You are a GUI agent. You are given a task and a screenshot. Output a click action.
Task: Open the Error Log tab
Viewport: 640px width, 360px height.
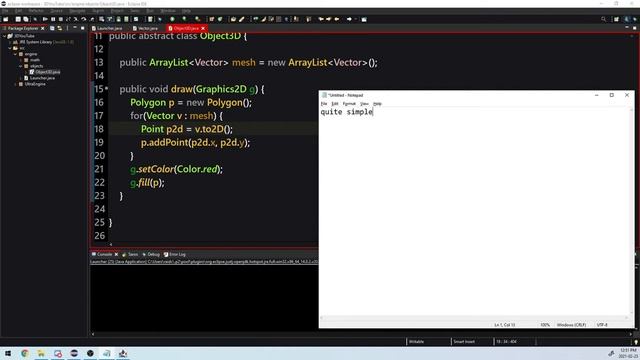[175, 254]
